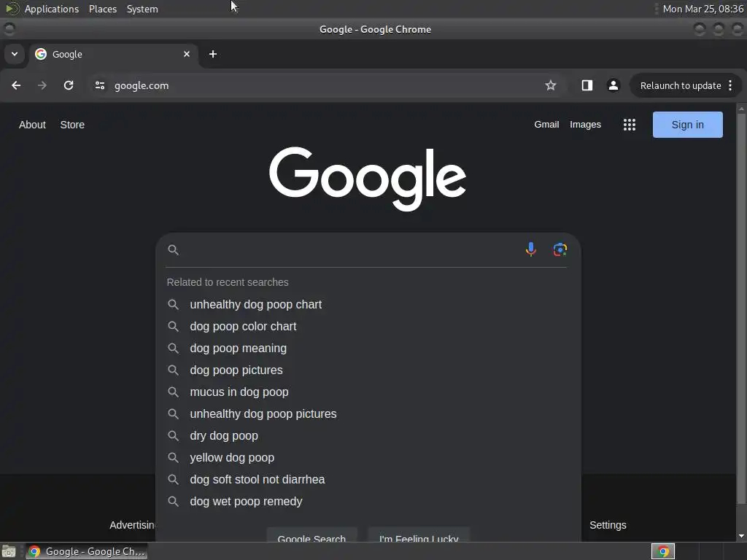Select suggestion 'dog soft stool not diarrhea'
Image resolution: width=747 pixels, height=560 pixels.
[x=258, y=480]
